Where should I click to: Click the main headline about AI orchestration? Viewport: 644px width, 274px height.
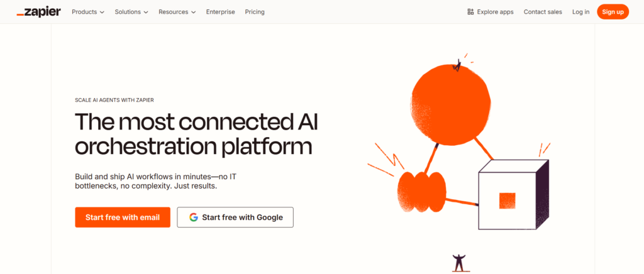pos(196,134)
